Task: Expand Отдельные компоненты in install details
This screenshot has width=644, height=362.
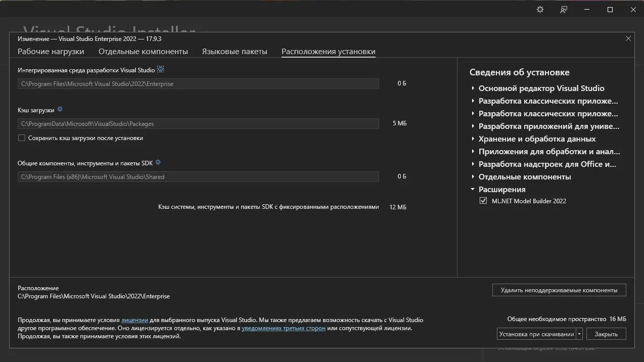Action: tap(473, 176)
